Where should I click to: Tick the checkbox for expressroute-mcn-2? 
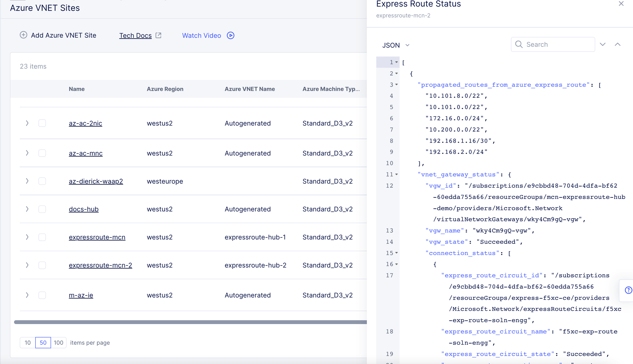(42, 265)
